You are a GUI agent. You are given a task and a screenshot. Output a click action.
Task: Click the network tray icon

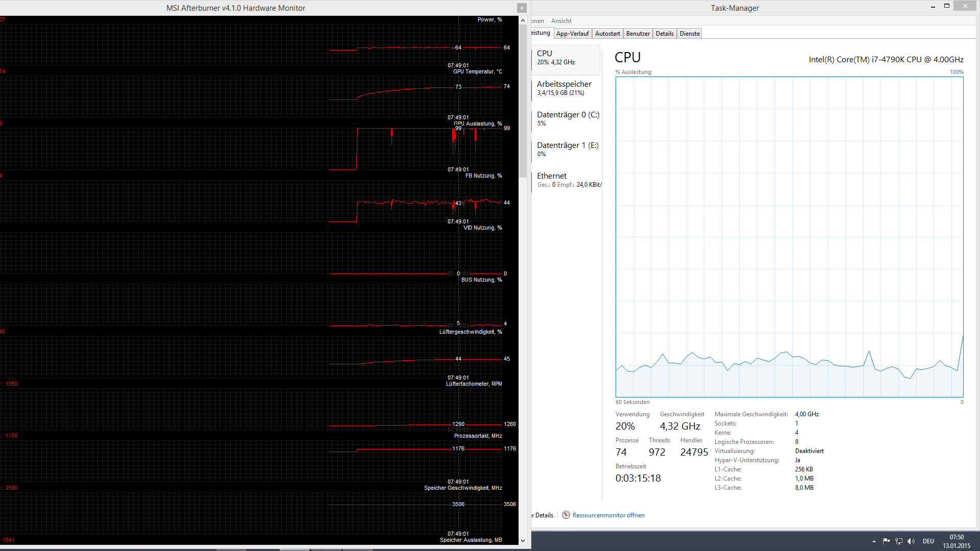coord(899,541)
